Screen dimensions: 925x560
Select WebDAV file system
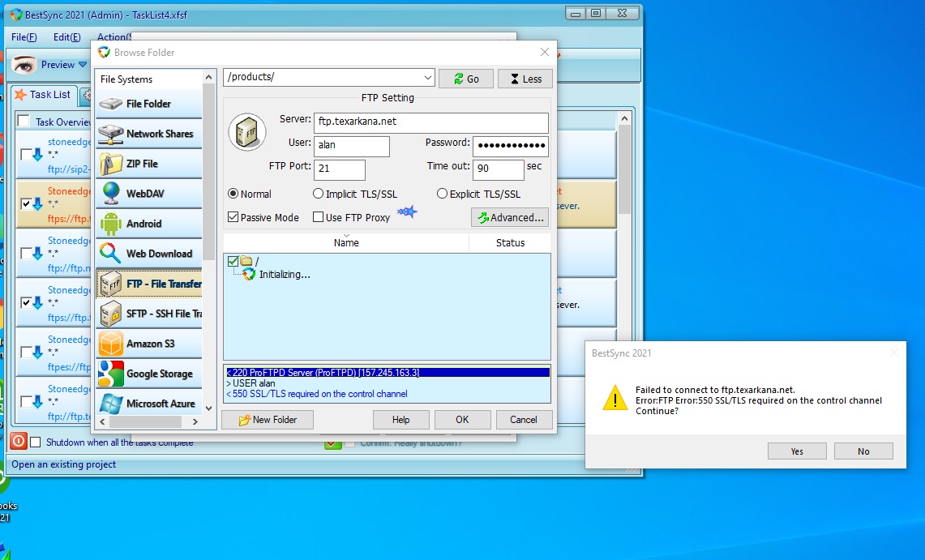[x=149, y=194]
